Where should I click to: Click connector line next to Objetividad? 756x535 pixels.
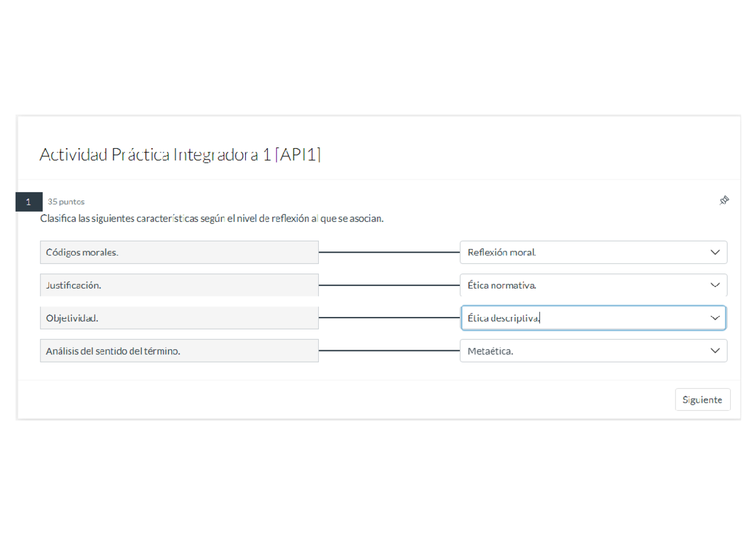(x=389, y=318)
